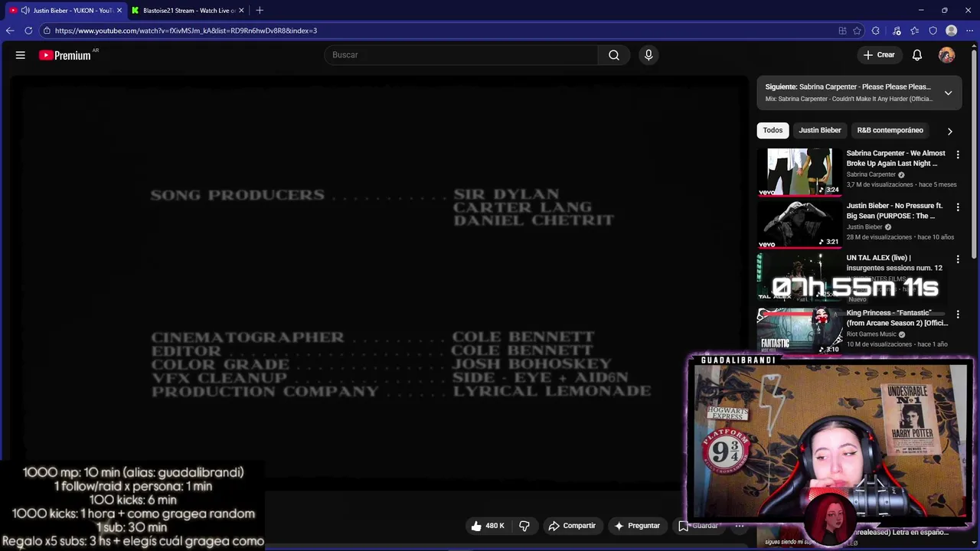980x551 pixels.
Task: Select the Todos filter chip
Action: [x=773, y=130]
